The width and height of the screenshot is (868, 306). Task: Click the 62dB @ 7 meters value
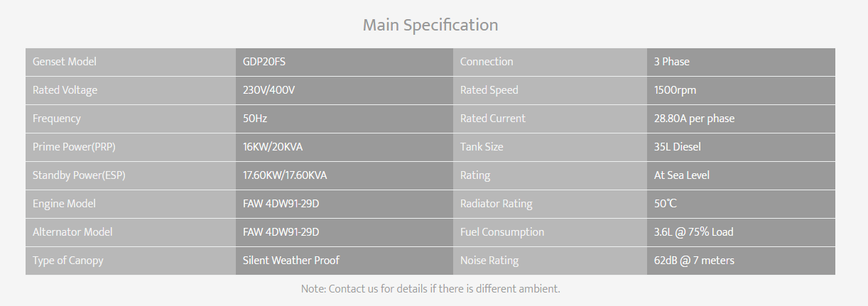click(694, 261)
